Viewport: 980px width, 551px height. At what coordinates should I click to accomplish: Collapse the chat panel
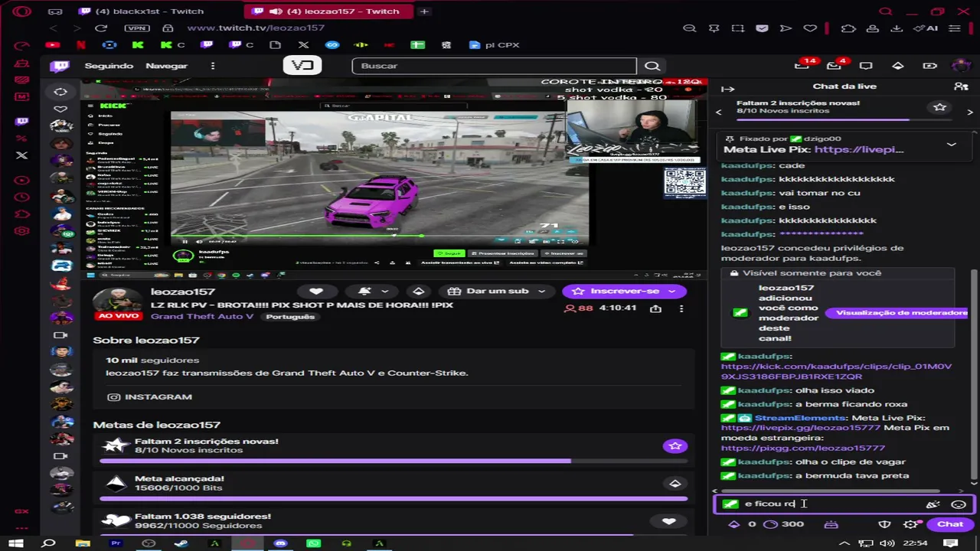[x=728, y=89]
